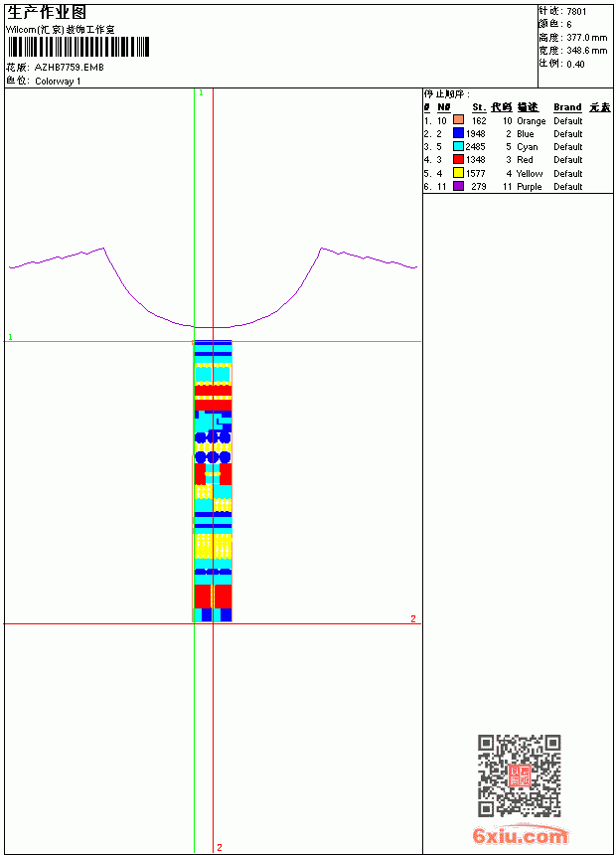
Task: Select the Purple row stitch count 279
Action: pyautogui.click(x=479, y=187)
